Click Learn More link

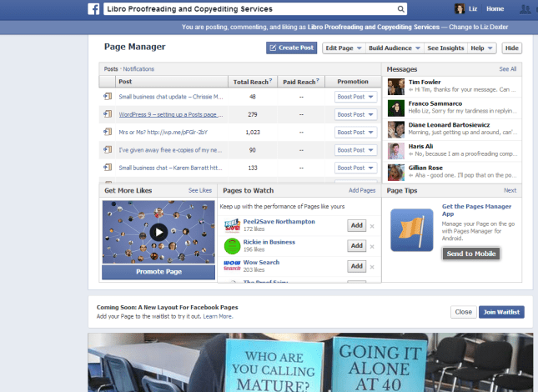tap(218, 316)
